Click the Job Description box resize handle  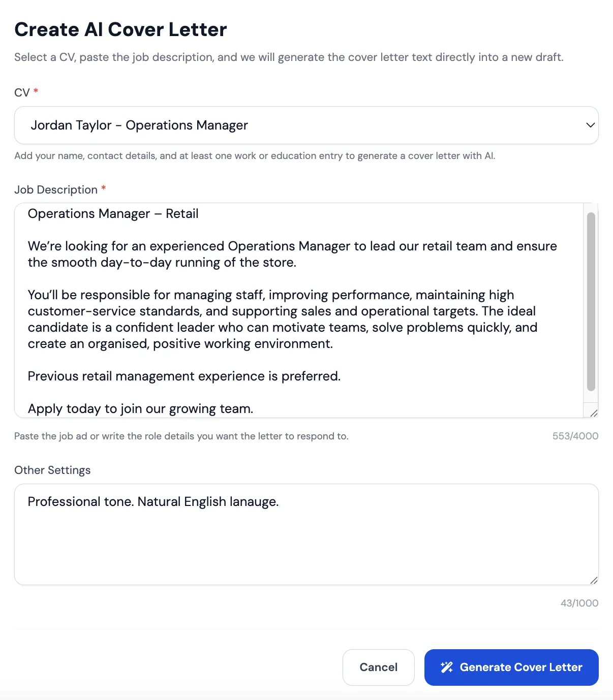coord(594,413)
